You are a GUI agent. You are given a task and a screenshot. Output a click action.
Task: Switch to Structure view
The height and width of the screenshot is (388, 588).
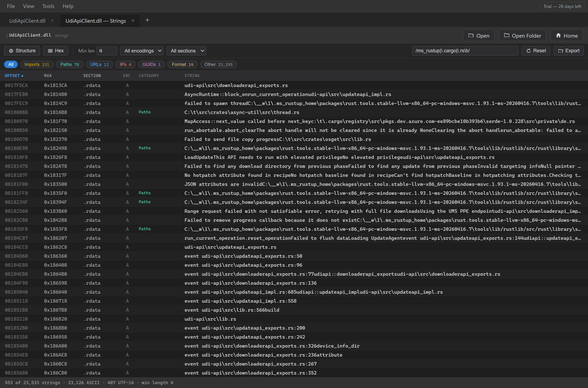22,51
